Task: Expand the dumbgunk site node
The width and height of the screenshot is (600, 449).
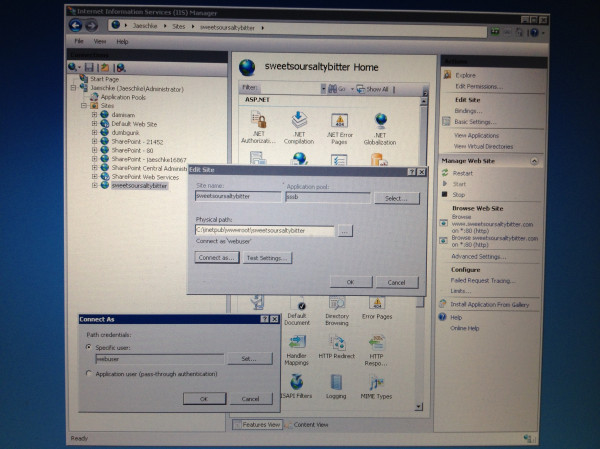Action: 94,132
